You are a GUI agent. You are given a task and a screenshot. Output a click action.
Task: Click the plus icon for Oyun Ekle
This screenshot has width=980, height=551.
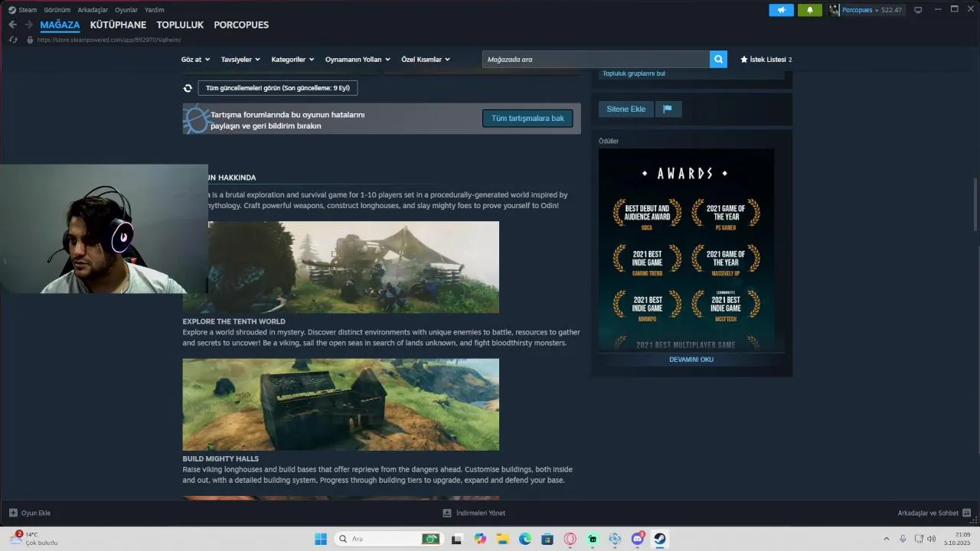click(x=13, y=513)
